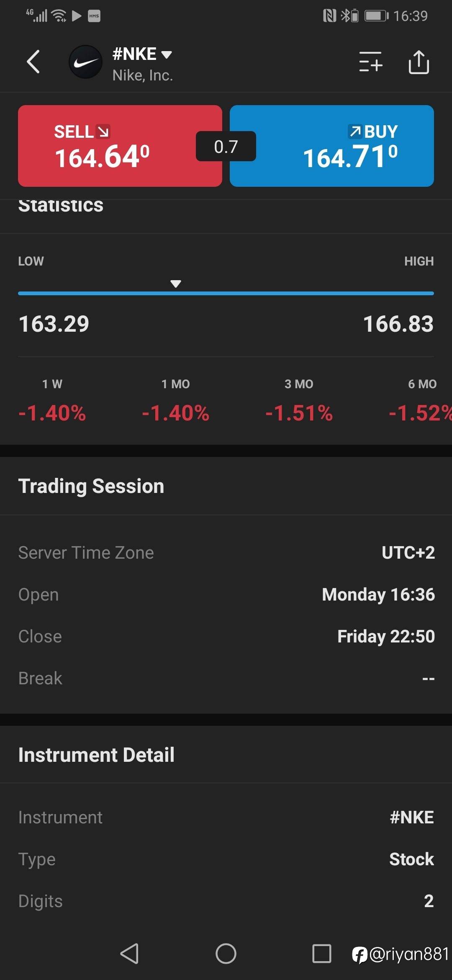Open the Nike logo icon

(85, 62)
